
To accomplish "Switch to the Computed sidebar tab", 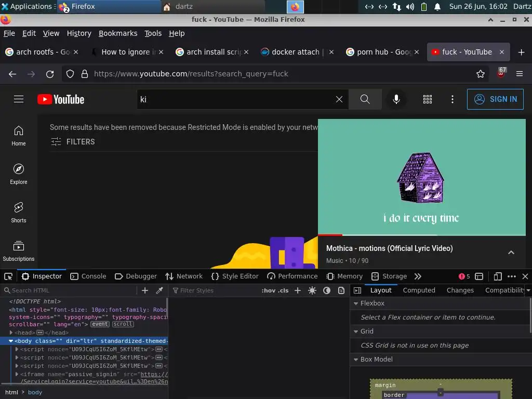I will coord(419,290).
